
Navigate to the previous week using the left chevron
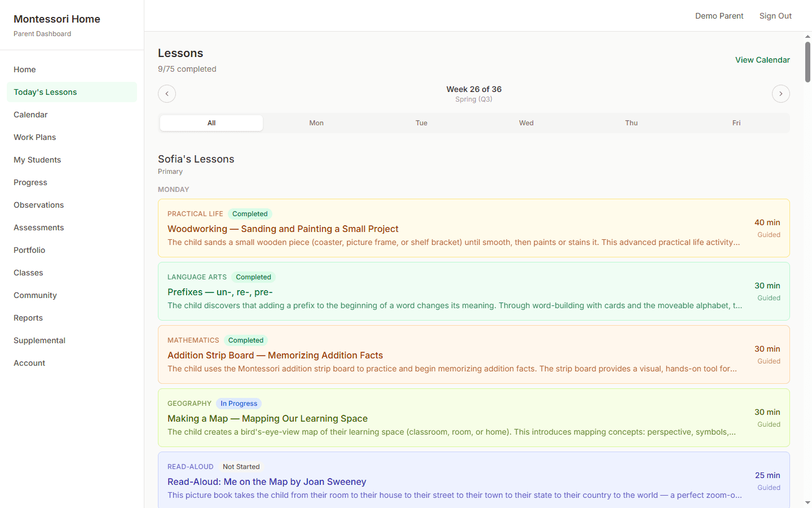[166, 94]
